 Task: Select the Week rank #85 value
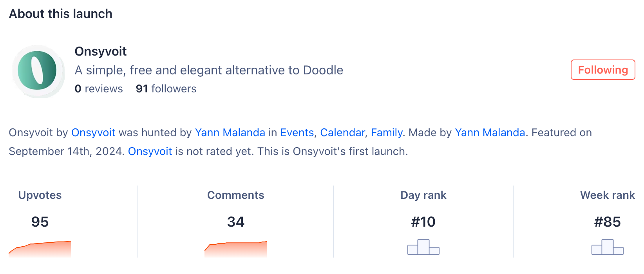(x=608, y=222)
